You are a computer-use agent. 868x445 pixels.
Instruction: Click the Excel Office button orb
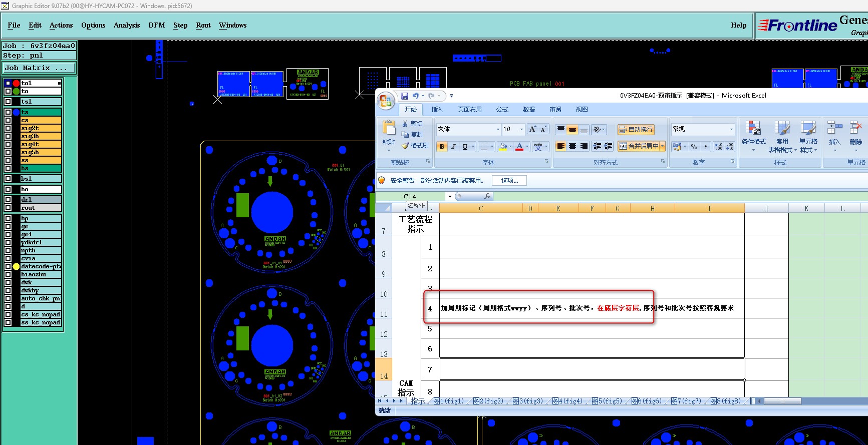pyautogui.click(x=386, y=101)
